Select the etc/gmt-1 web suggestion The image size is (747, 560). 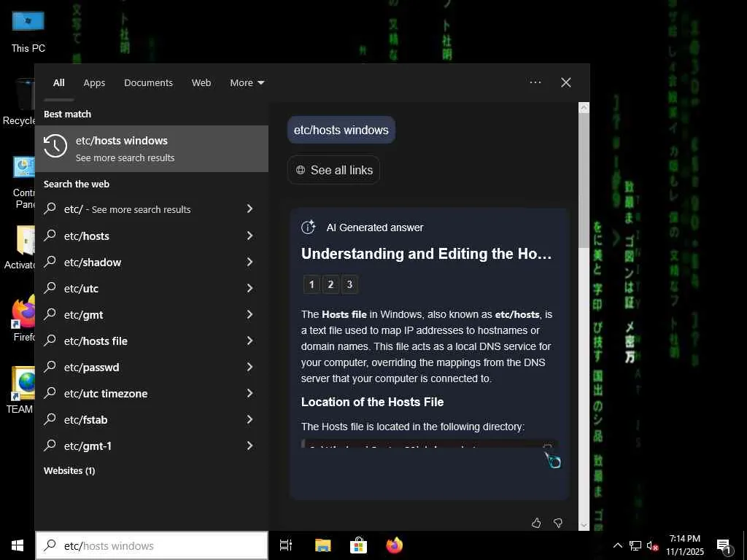pos(152,446)
